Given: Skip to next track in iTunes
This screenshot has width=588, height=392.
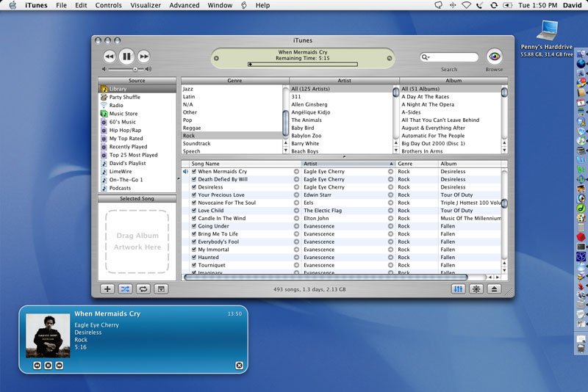Looking at the screenshot, I should 143,57.
